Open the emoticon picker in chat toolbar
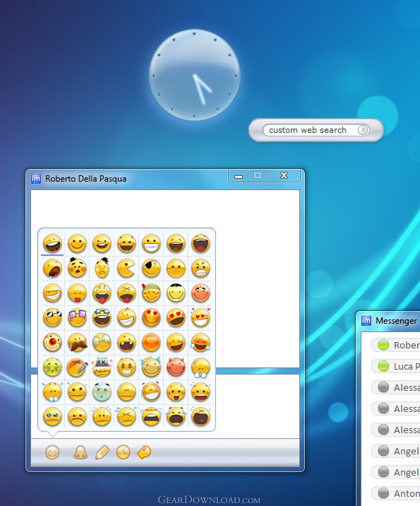The height and width of the screenshot is (506, 420). (52, 452)
